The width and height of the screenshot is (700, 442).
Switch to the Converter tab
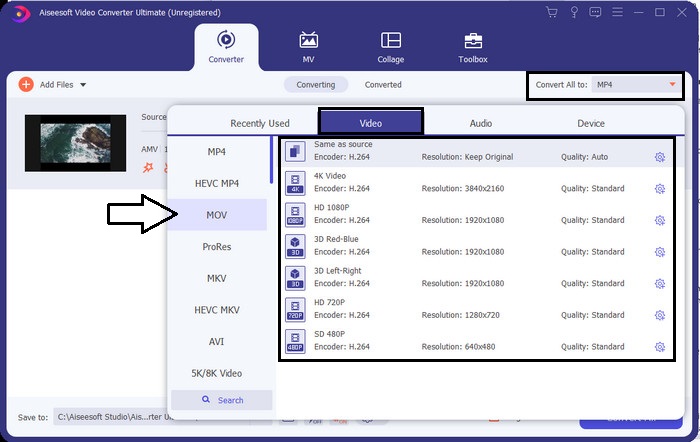pos(226,47)
